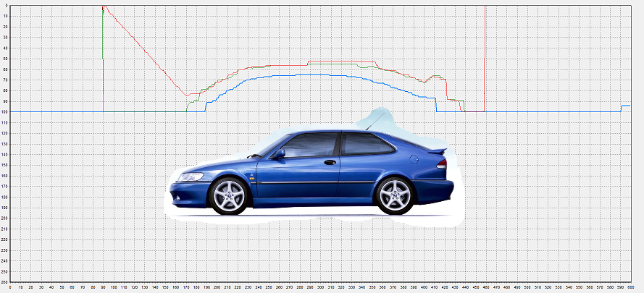Click the 100 label on the vertical axis

tap(5, 112)
